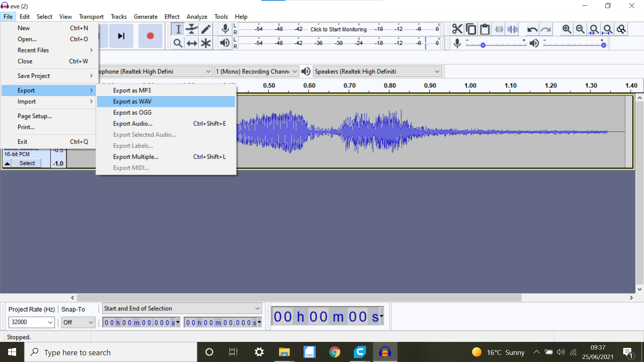
Task: Collapse the track with the arrow button
Action: tap(7, 163)
